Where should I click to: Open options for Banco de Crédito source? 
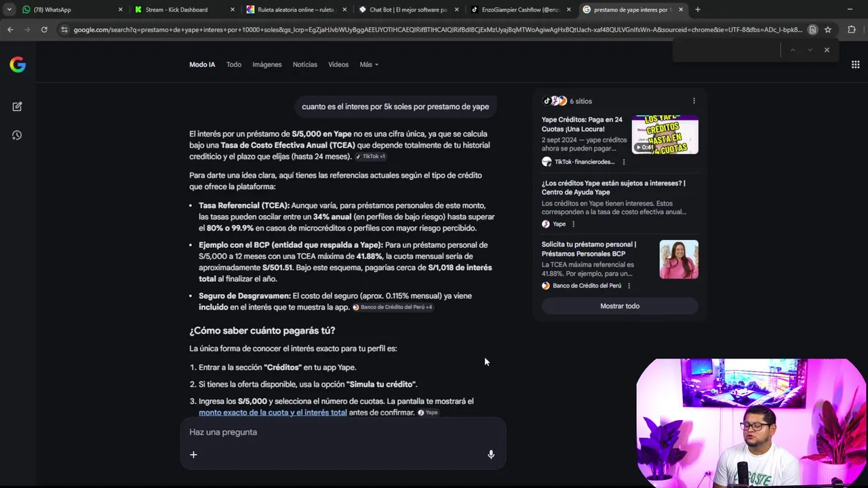[x=629, y=286]
